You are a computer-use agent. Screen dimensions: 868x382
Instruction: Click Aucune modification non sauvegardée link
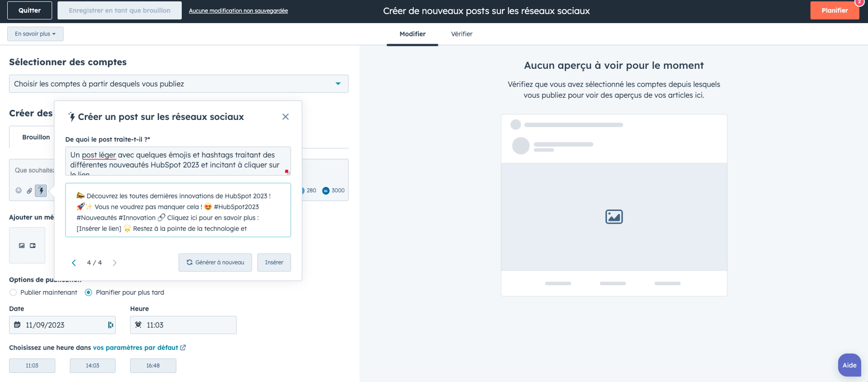(238, 11)
